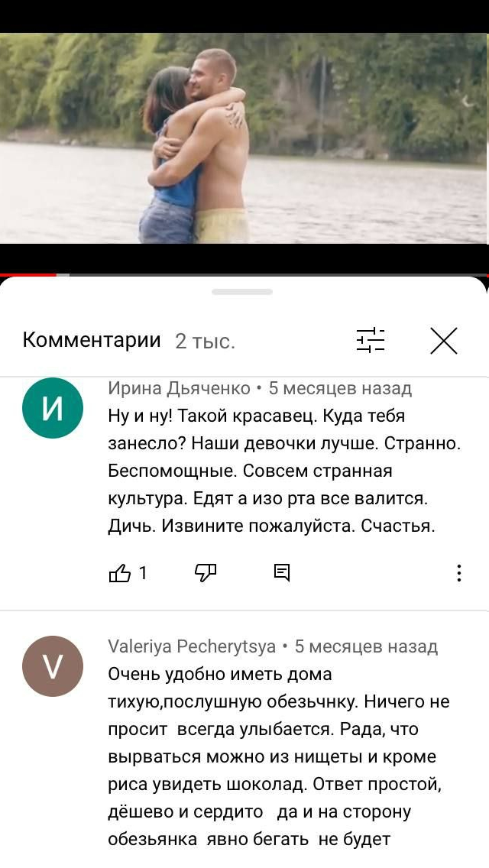Tap Ирина Дьяченко's comment text
489x868 pixels.
(285, 471)
